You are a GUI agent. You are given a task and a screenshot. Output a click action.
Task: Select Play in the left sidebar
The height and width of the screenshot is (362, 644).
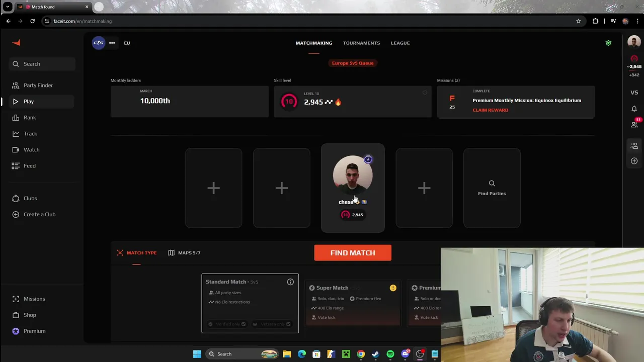click(x=42, y=101)
